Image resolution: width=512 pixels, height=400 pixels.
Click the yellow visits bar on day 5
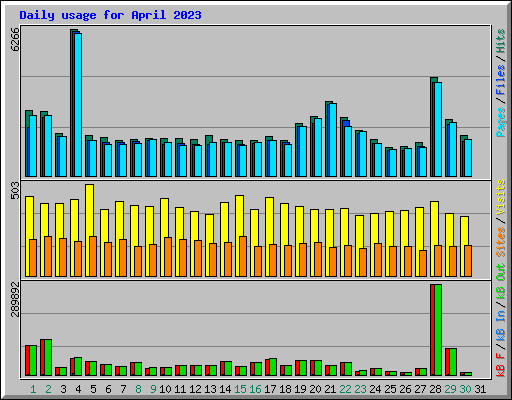click(x=89, y=230)
